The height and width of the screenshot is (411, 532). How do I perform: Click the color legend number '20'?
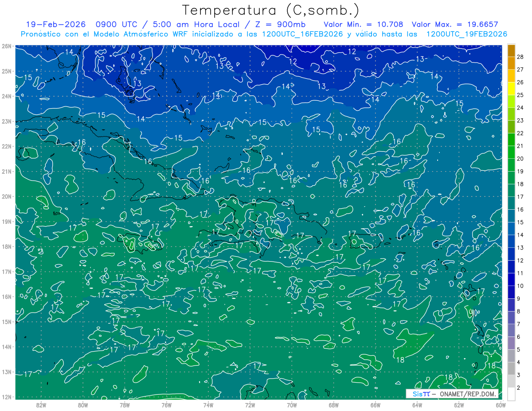[520, 159]
